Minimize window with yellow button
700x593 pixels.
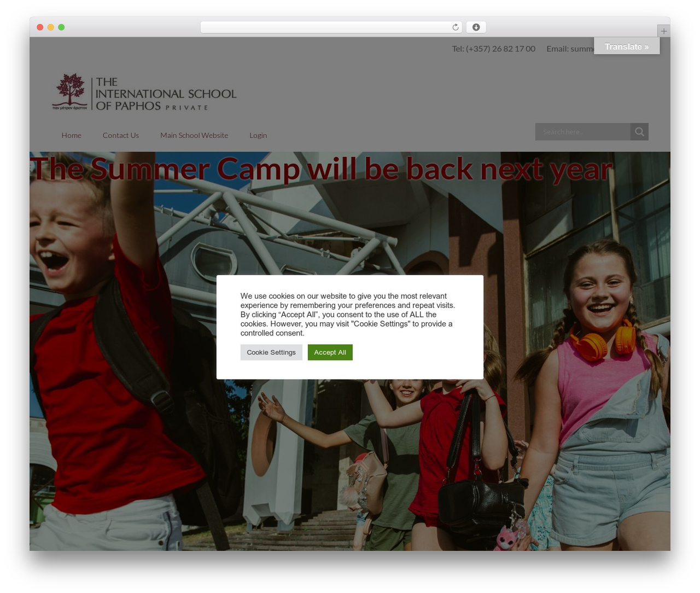51,27
